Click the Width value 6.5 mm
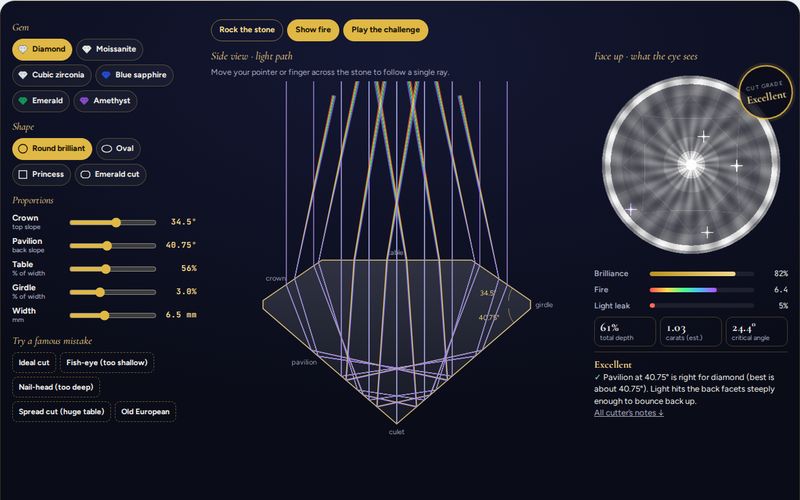This screenshot has height=500, width=800. [x=181, y=315]
